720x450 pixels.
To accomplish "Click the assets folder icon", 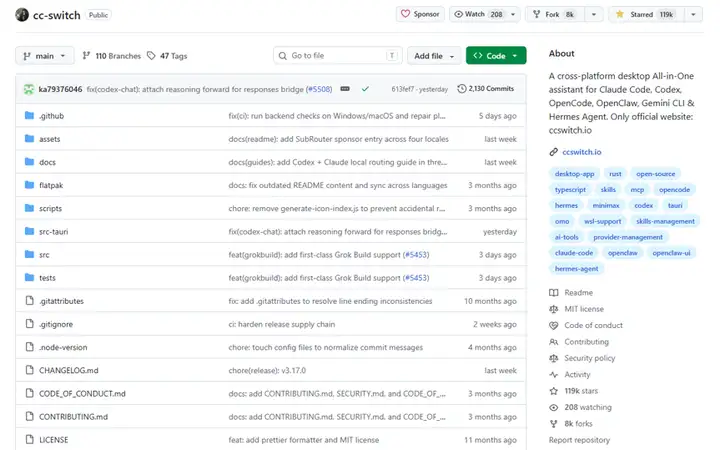I will 29,138.
